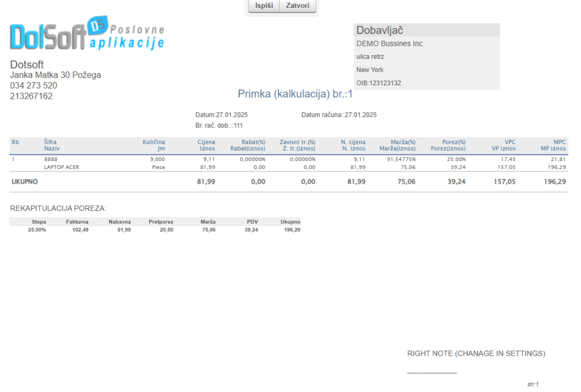Select the Količina column header

pos(154,142)
